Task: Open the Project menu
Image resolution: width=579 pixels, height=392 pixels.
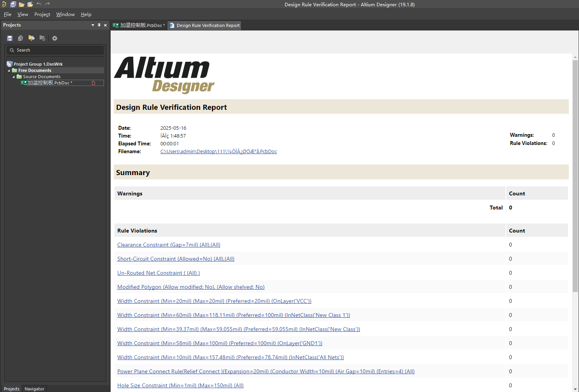Action: point(42,14)
